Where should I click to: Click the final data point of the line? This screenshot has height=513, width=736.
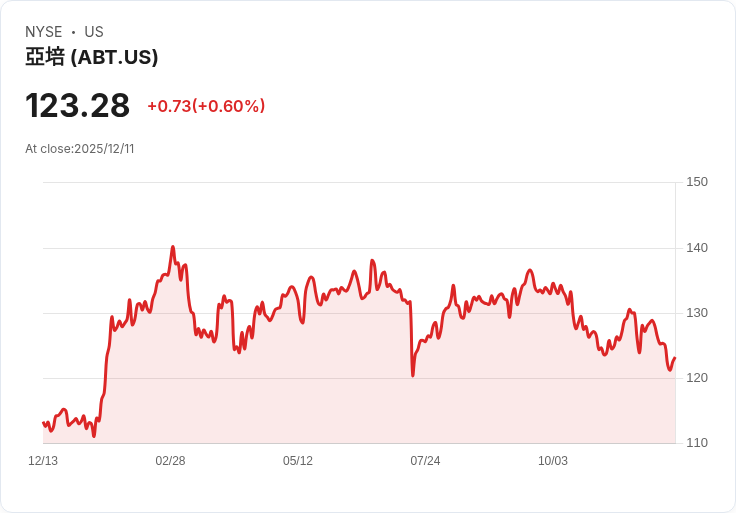675,358
